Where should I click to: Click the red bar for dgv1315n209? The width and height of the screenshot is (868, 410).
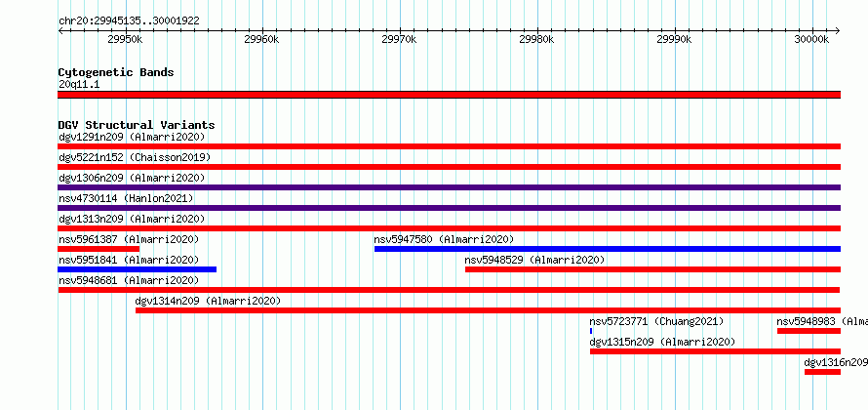pyautogui.click(x=715, y=351)
